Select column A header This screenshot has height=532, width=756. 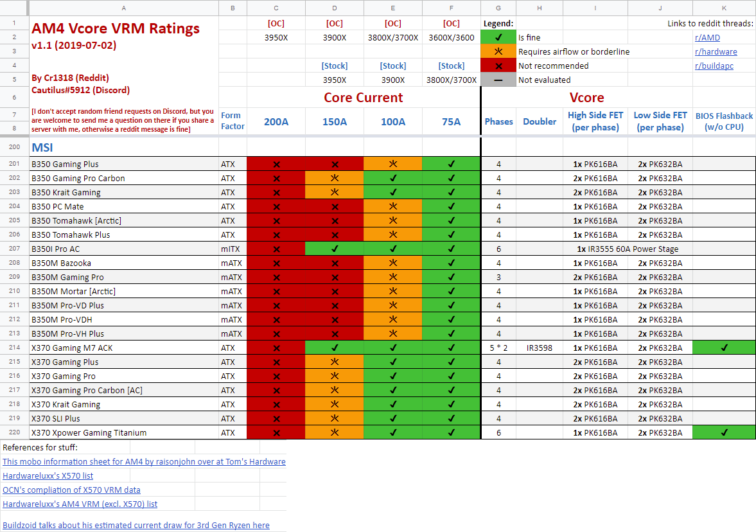click(x=124, y=8)
